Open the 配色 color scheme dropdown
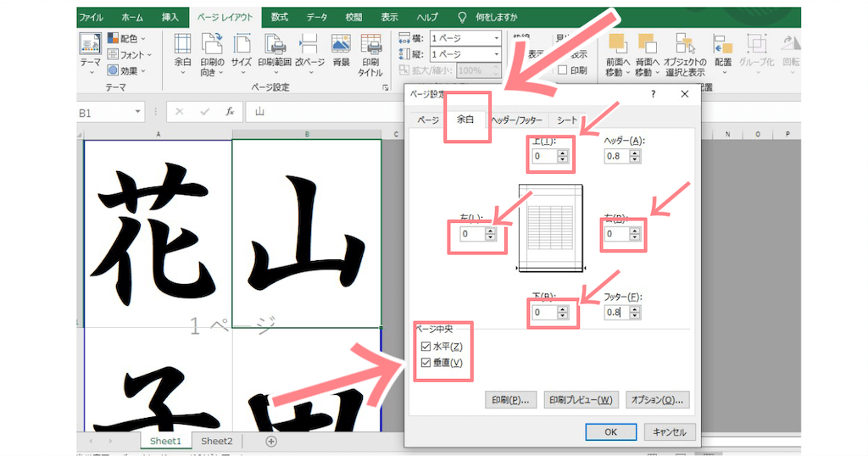Screen dimensions: 868x456 (127, 38)
